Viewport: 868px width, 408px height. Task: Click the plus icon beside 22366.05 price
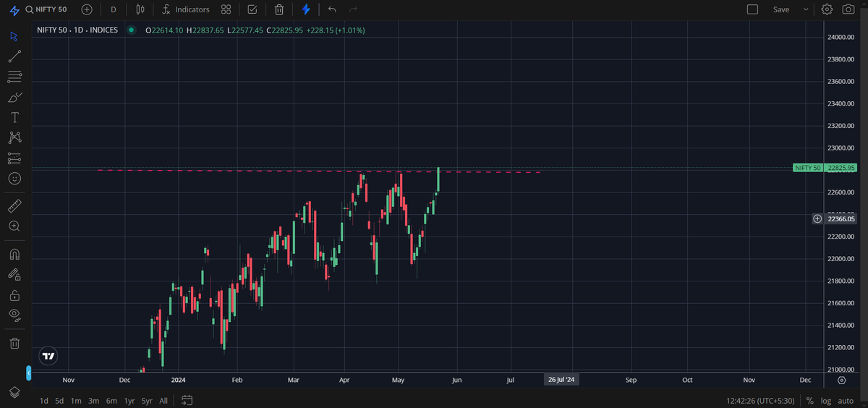817,218
